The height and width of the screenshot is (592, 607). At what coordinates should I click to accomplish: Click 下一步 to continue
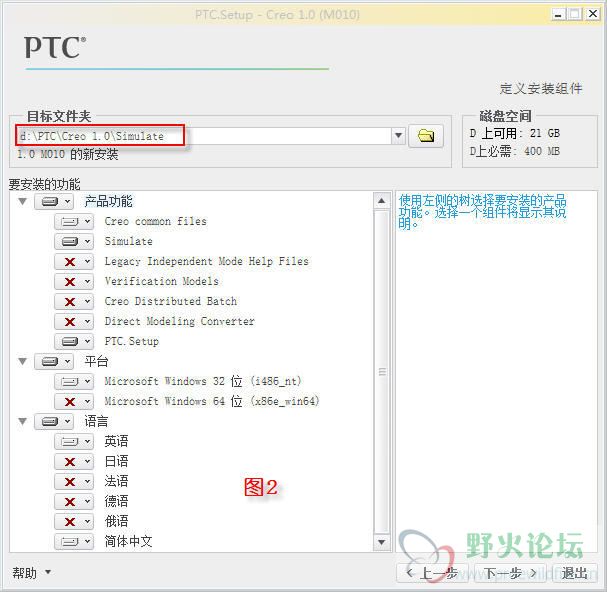click(x=510, y=573)
